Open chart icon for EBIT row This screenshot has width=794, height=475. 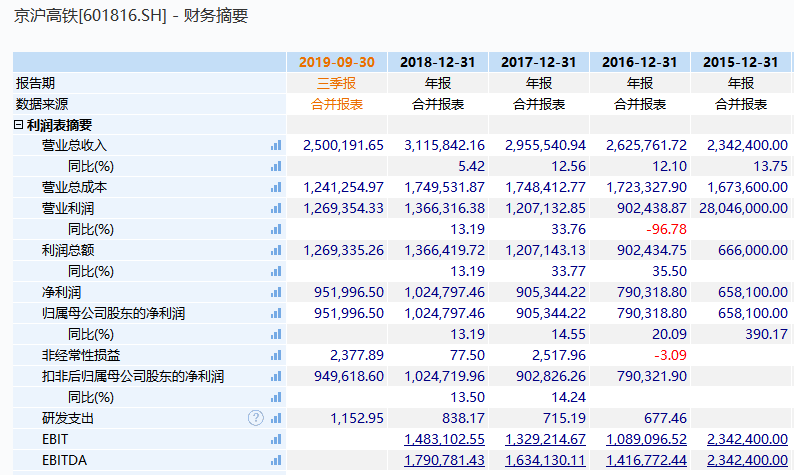point(276,440)
